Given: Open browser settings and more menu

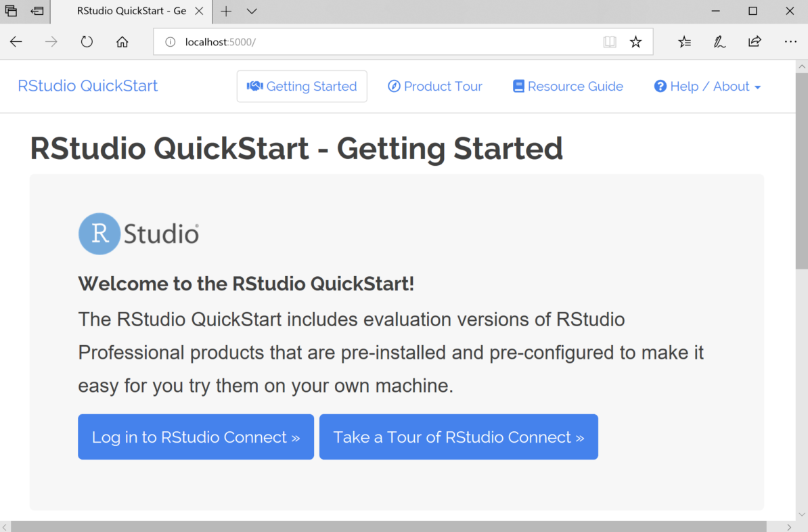Looking at the screenshot, I should [790, 42].
